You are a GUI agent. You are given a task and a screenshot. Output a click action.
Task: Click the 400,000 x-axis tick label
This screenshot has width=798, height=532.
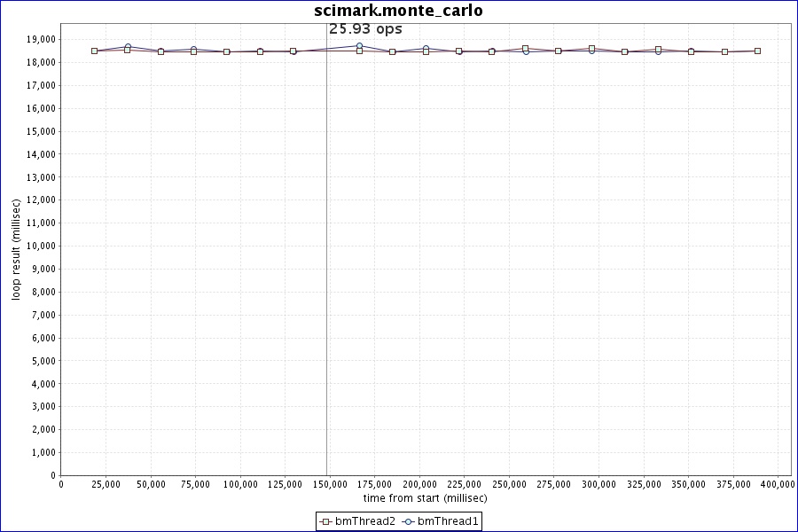coord(778,484)
